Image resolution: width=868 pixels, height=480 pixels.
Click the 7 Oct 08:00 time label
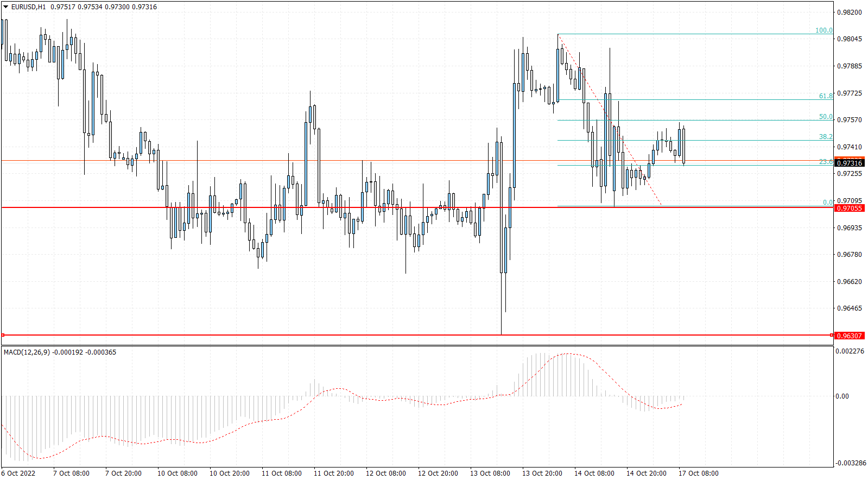(x=71, y=473)
